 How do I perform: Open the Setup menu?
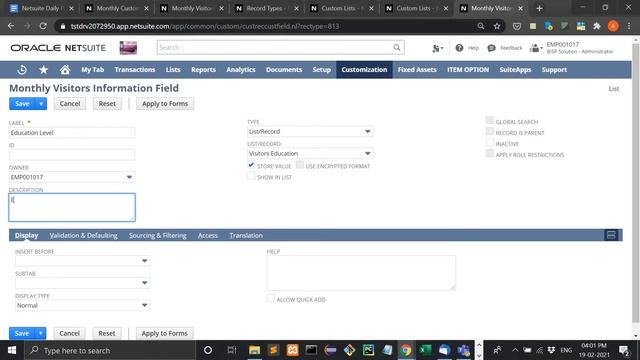click(x=322, y=70)
